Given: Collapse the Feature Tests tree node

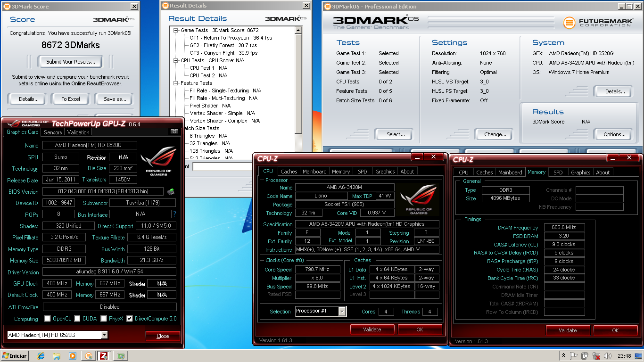Looking at the screenshot, I should point(175,83).
